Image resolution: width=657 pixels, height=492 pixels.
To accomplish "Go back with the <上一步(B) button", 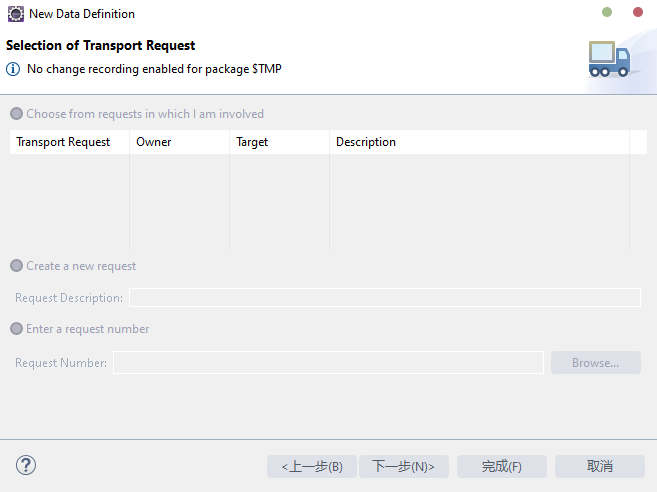I will point(312,467).
